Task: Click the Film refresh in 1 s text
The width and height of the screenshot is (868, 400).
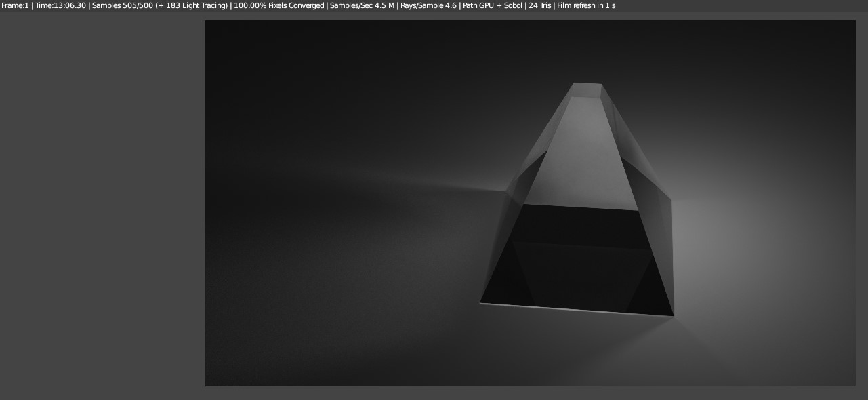Action: point(586,5)
